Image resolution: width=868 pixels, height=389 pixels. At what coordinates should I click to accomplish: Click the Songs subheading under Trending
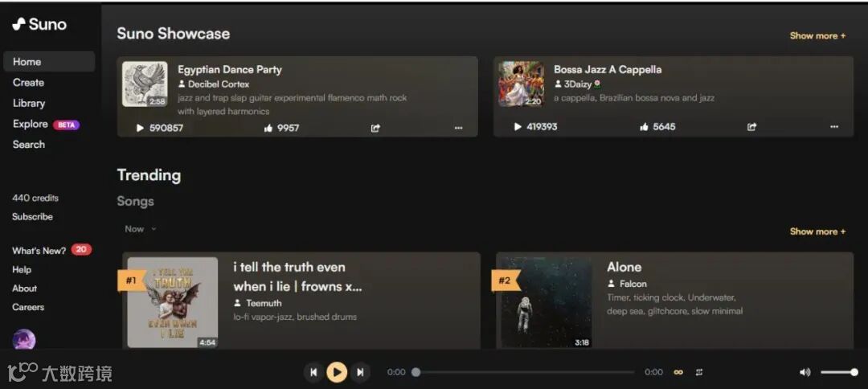135,202
